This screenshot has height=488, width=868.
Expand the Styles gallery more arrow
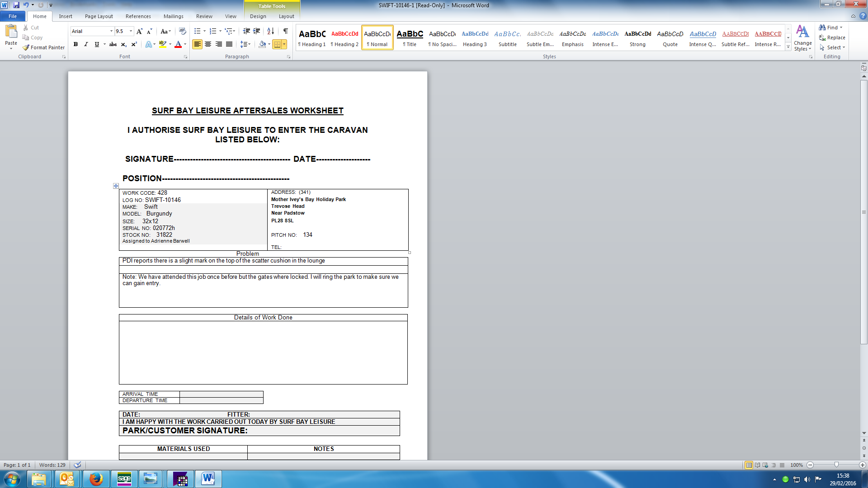pyautogui.click(x=788, y=47)
